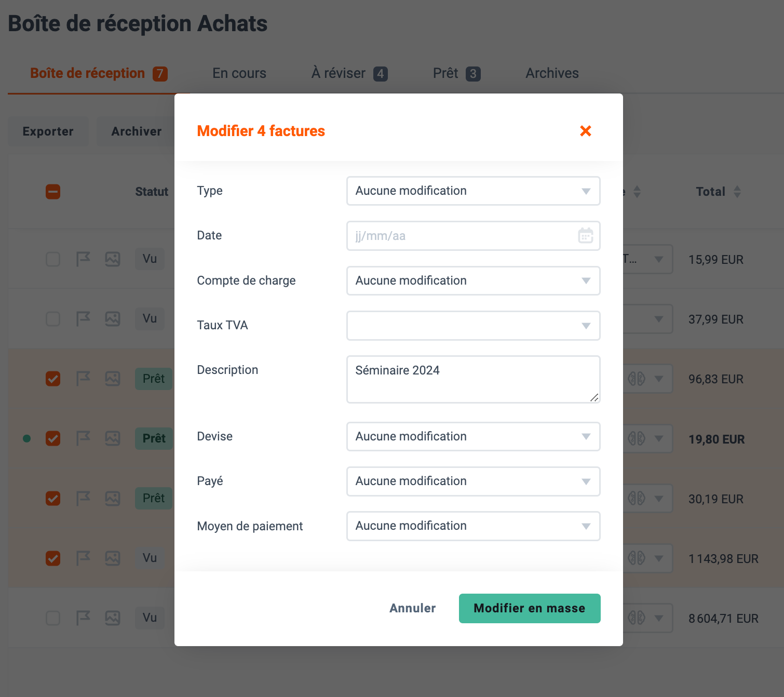Uncheck the 1 143,98 EUR invoice checkbox
784x697 pixels.
53,558
